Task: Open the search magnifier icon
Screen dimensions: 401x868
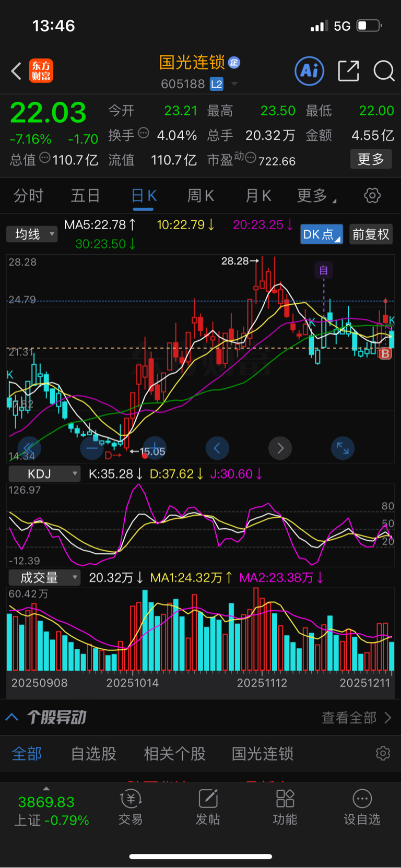Action: coord(384,71)
